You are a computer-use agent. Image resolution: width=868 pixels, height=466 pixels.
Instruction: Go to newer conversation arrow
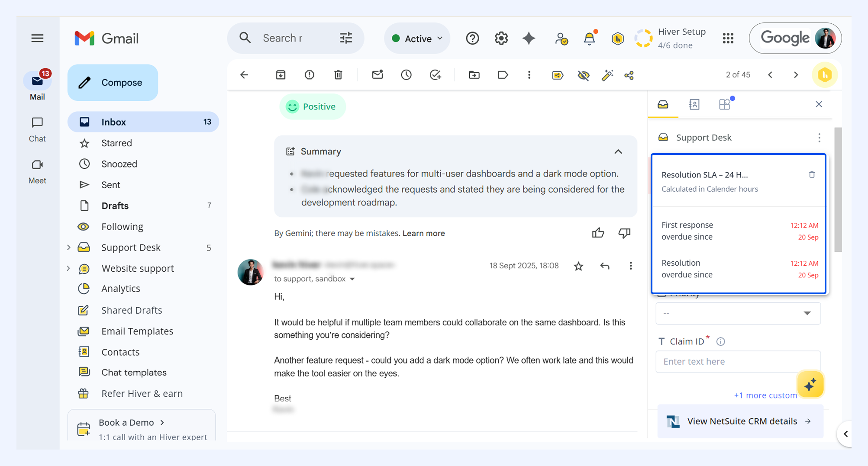tap(770, 75)
